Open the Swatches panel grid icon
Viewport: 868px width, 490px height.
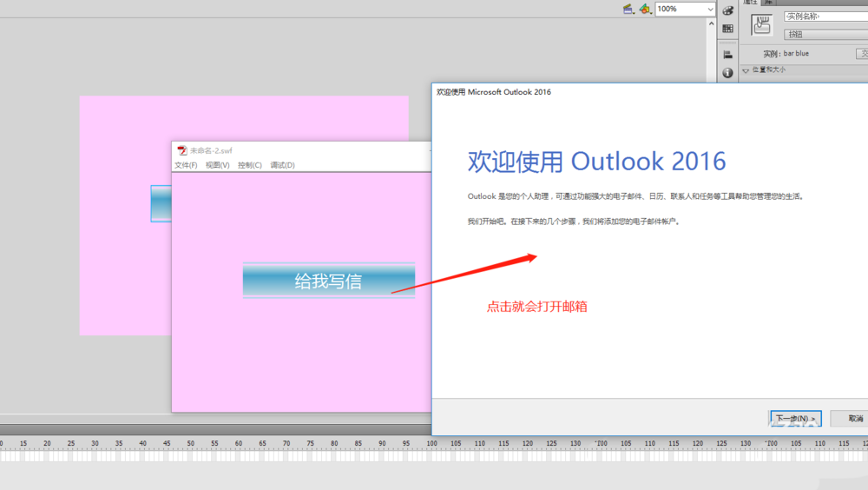pos(728,29)
